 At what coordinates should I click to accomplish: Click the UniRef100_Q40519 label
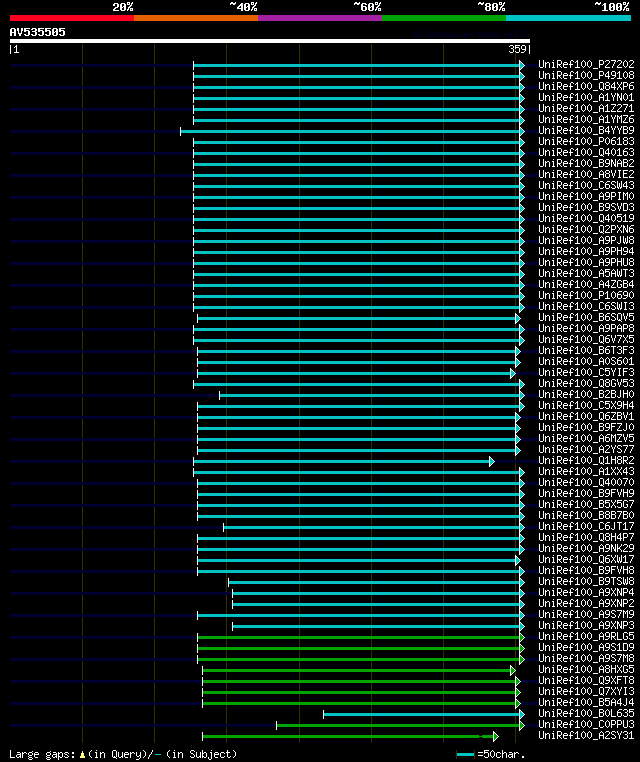(586, 218)
